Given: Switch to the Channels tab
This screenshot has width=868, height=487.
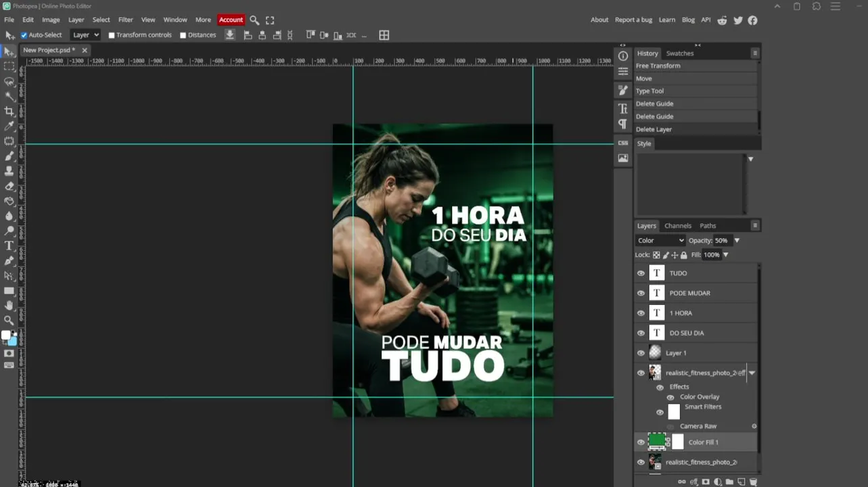Looking at the screenshot, I should click(x=678, y=226).
